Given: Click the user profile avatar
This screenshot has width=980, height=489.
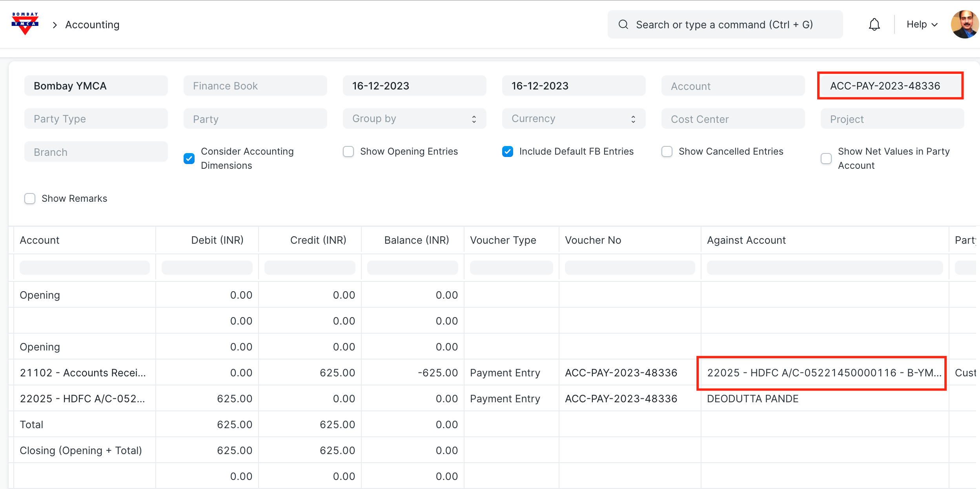Looking at the screenshot, I should [964, 24].
